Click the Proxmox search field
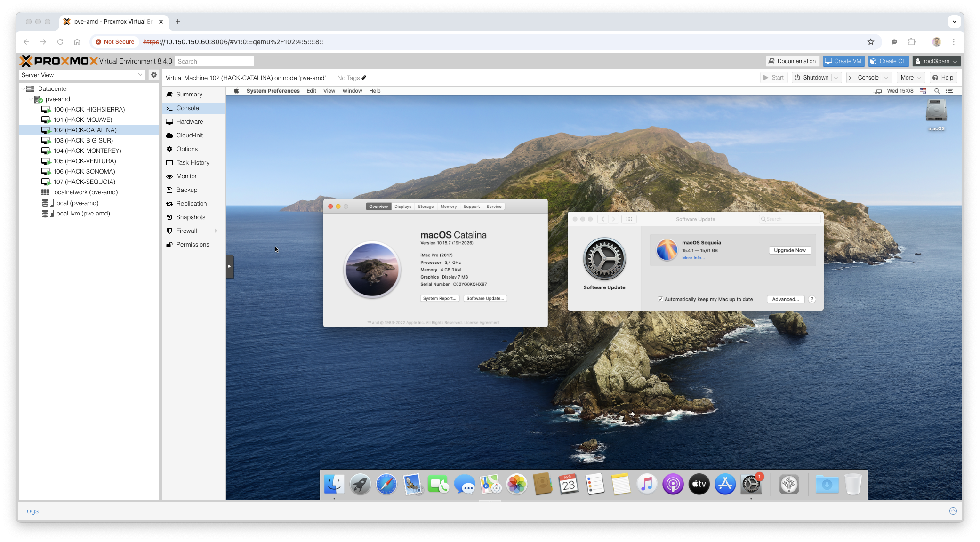The width and height of the screenshot is (980, 542). coord(215,61)
